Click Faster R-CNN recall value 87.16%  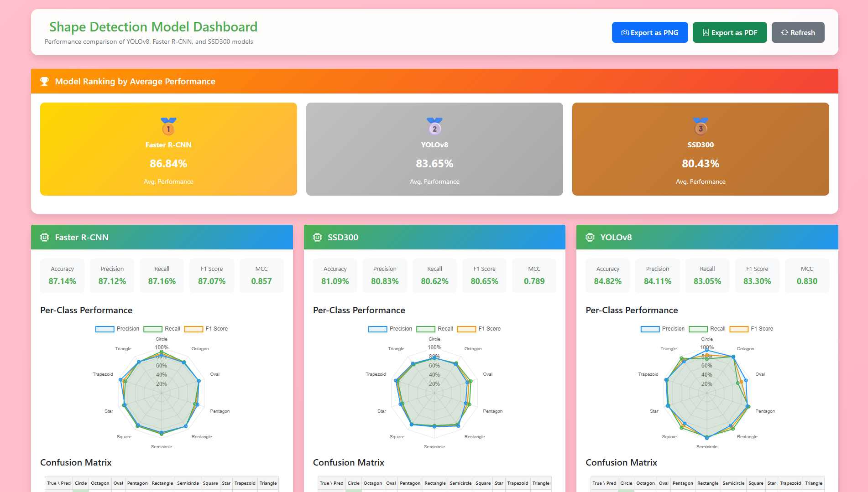click(162, 281)
